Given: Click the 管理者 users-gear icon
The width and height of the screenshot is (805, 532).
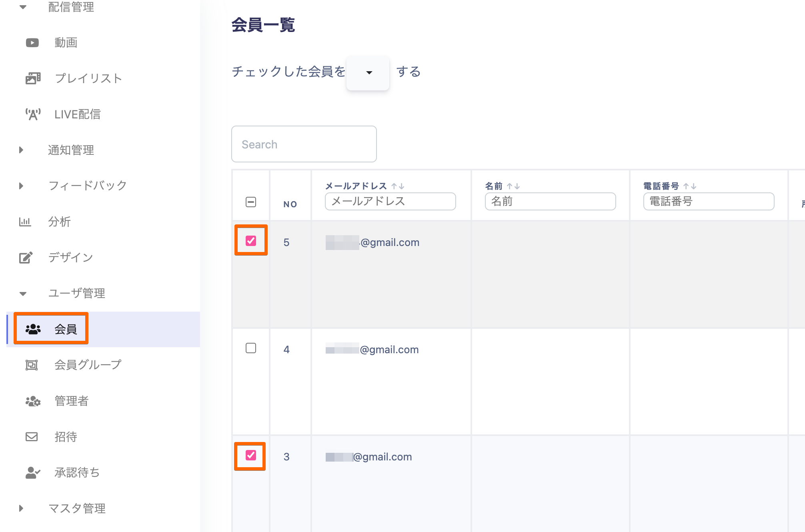Looking at the screenshot, I should pos(33,401).
